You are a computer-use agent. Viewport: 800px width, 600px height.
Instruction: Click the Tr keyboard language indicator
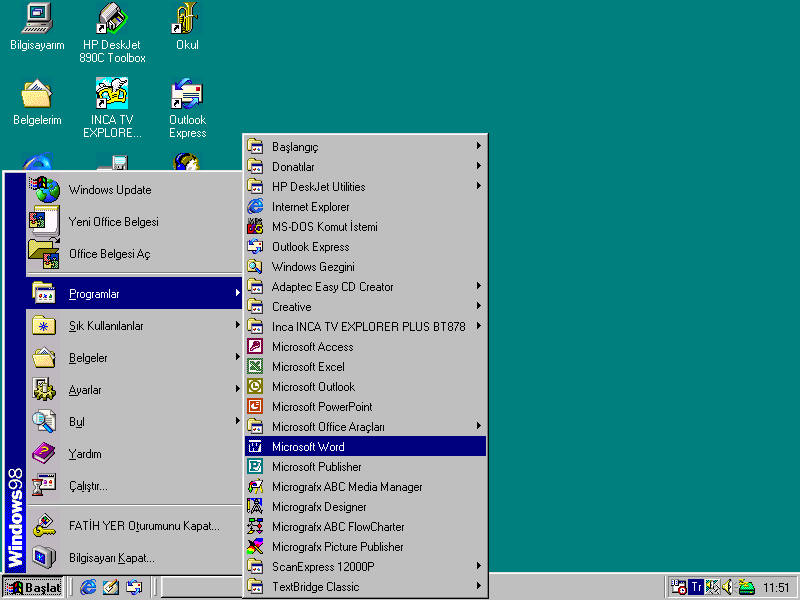(696, 587)
